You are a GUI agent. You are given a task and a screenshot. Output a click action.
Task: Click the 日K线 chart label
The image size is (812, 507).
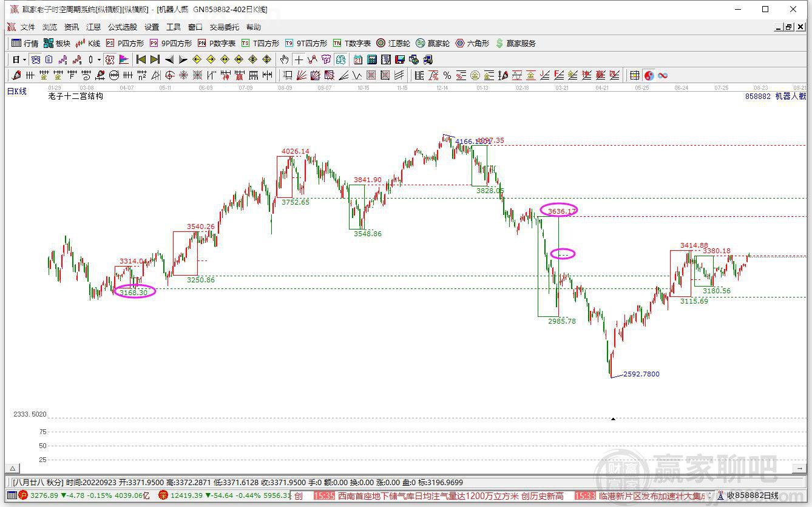17,91
